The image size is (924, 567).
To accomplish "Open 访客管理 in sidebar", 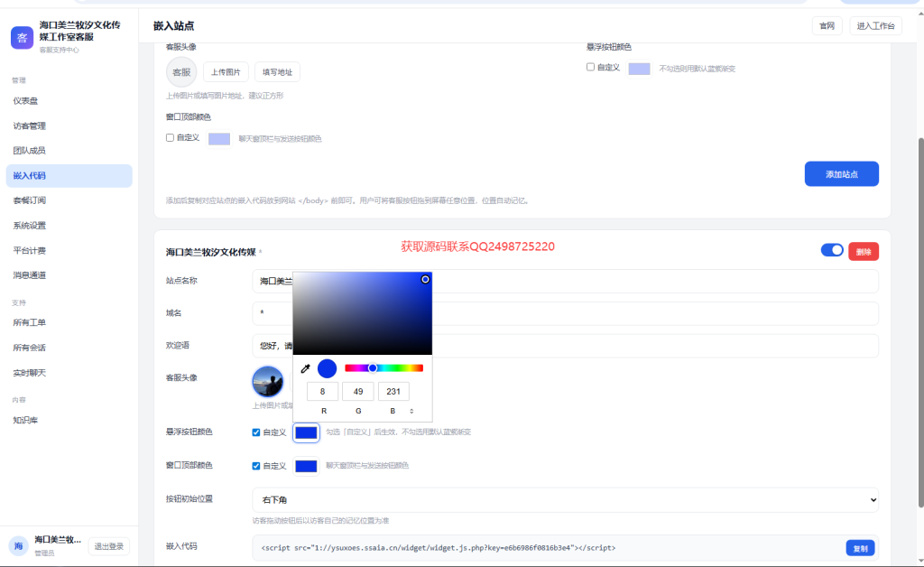I will coord(69,125).
